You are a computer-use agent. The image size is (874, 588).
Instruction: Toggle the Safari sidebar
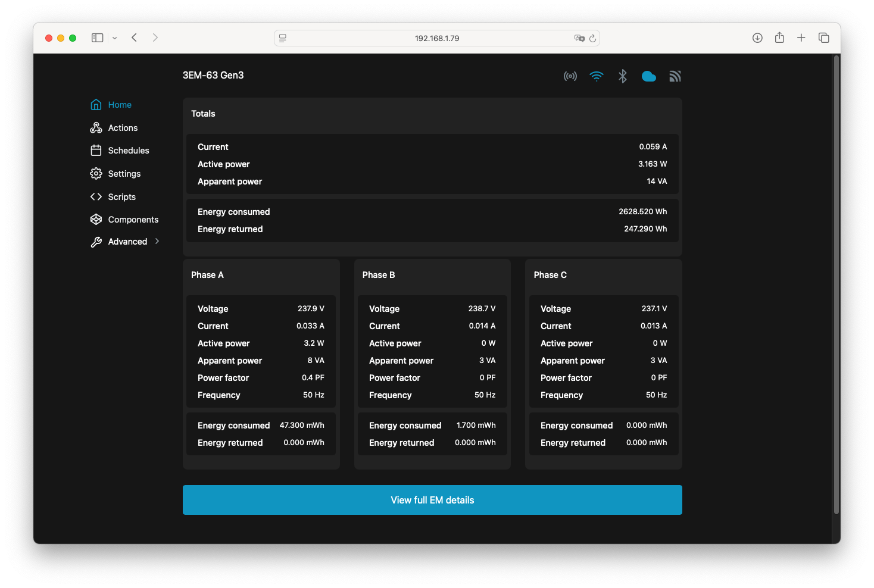97,38
